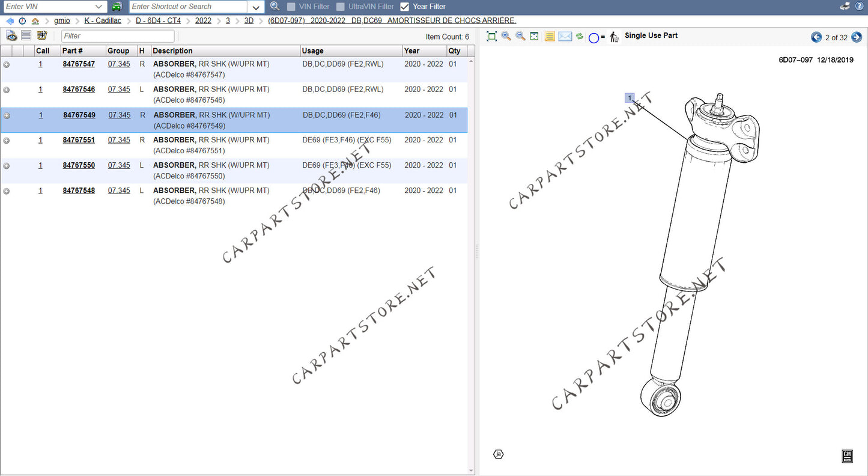This screenshot has width=868, height=476.
Task: Uncheck the Year Filter checkbox
Action: pos(405,7)
